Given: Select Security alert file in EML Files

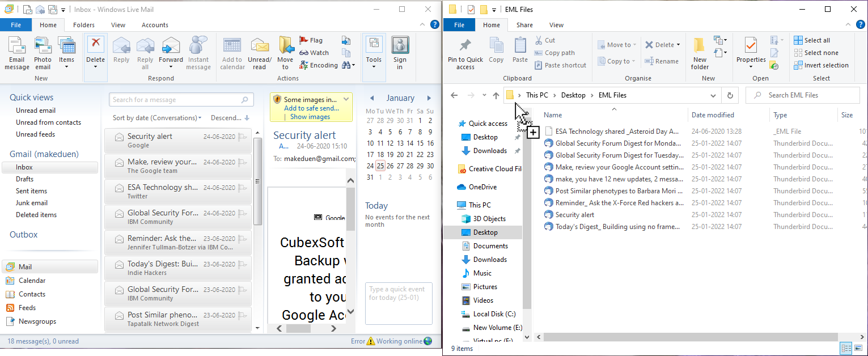Looking at the screenshot, I should [575, 215].
